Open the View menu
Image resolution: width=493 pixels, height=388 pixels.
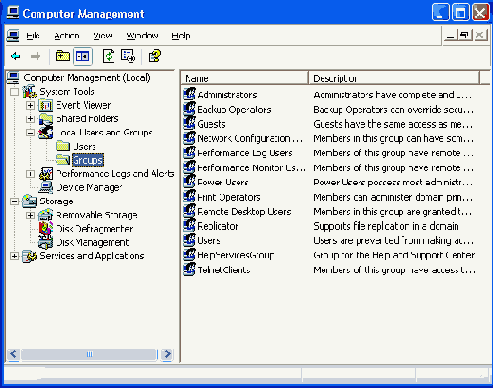[x=103, y=35]
